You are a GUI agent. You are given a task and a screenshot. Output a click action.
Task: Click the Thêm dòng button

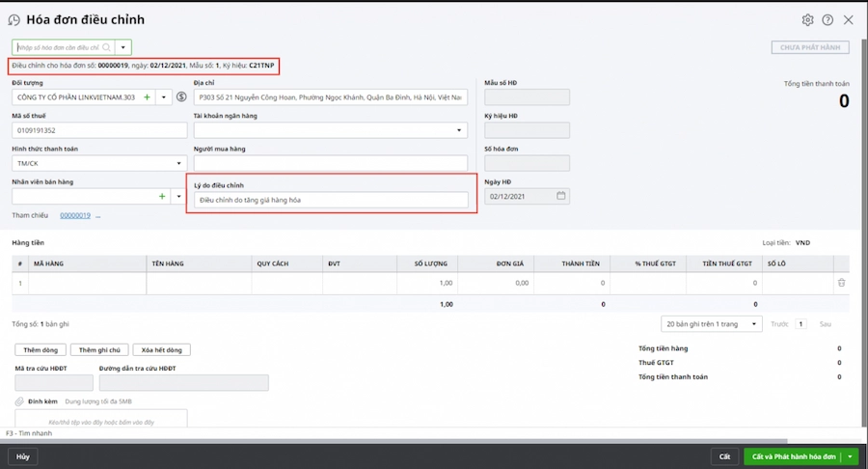pos(40,349)
